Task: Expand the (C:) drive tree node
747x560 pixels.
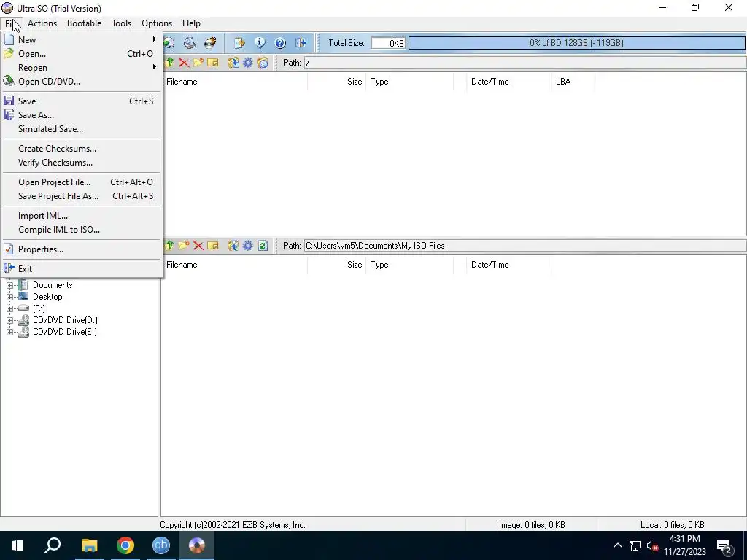Action: point(9,308)
